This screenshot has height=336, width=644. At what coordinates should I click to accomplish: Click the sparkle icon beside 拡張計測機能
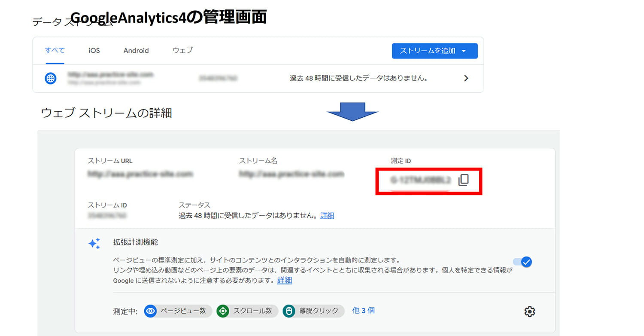[94, 243]
